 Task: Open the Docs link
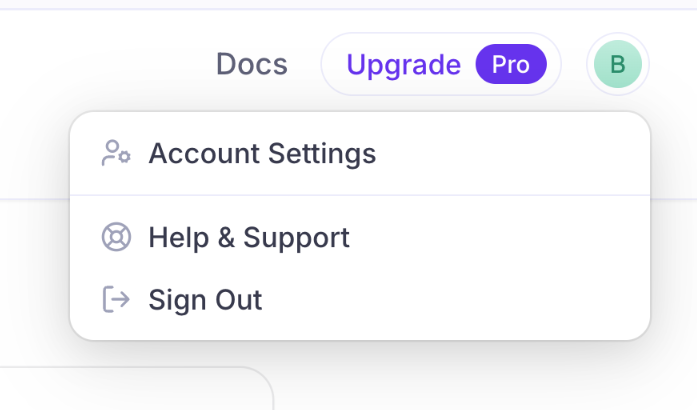252,65
